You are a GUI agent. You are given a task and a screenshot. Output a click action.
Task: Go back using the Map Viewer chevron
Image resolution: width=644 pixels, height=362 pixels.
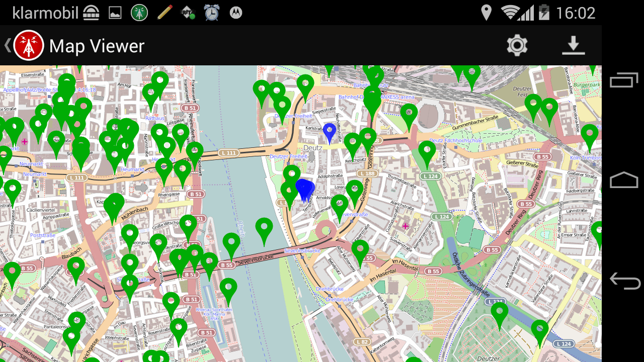point(7,45)
